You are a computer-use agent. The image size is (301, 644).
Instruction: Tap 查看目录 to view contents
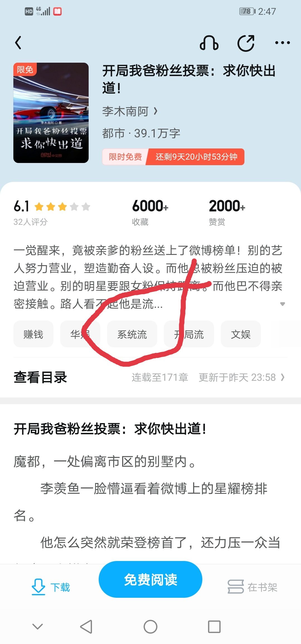point(40,377)
